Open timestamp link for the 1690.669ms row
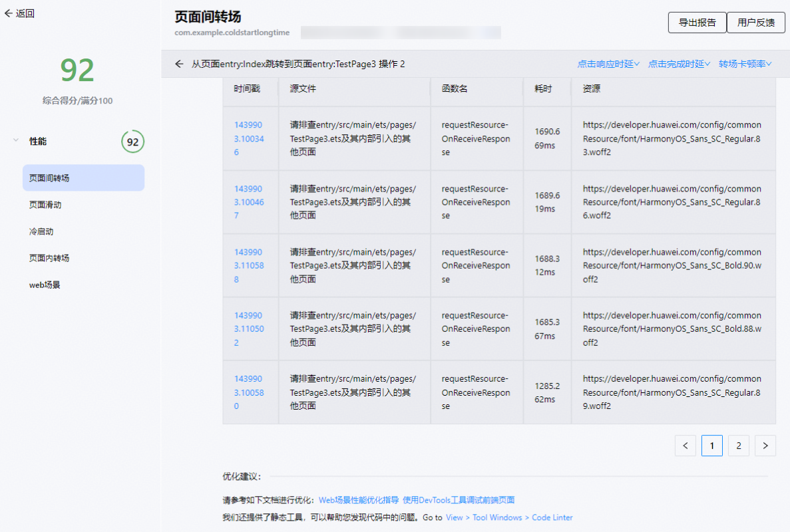Screen dimensions: 790x532 (248, 138)
